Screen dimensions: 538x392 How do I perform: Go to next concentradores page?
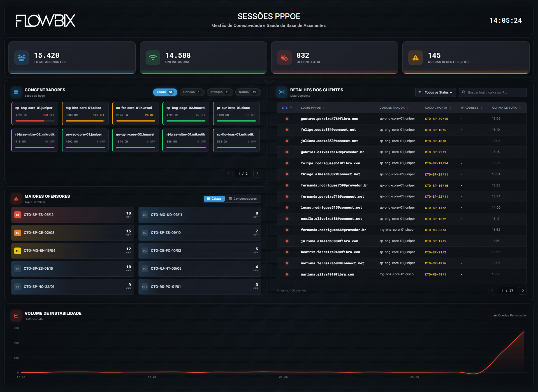coord(257,174)
